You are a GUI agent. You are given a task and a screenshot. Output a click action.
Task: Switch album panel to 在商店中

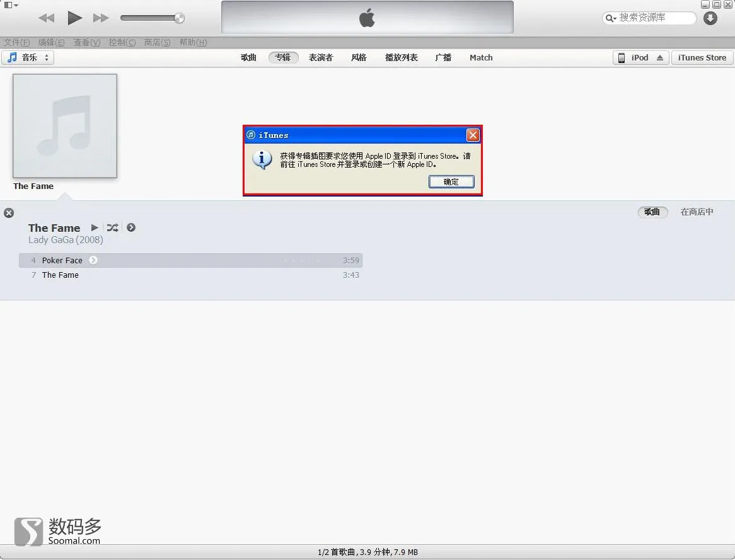[697, 212]
